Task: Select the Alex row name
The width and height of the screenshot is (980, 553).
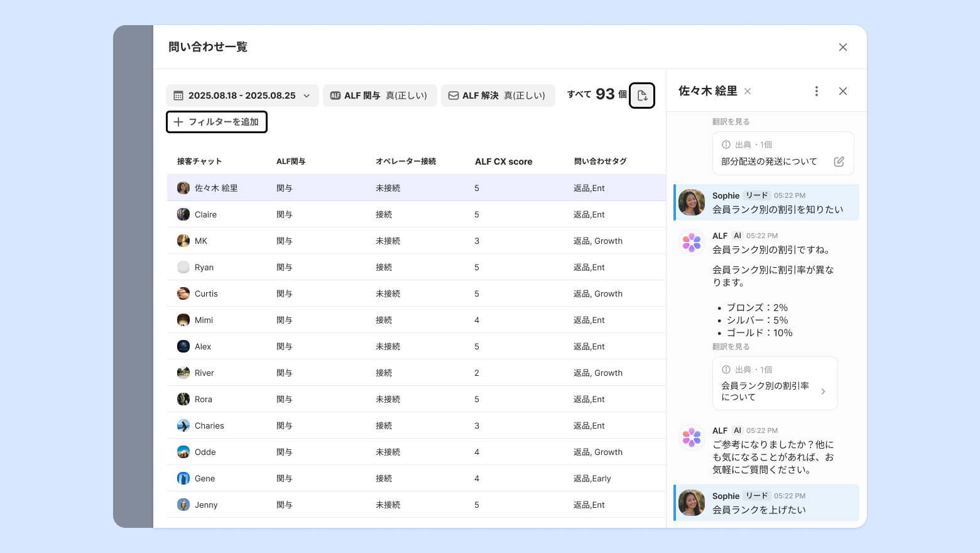Action: click(x=203, y=346)
